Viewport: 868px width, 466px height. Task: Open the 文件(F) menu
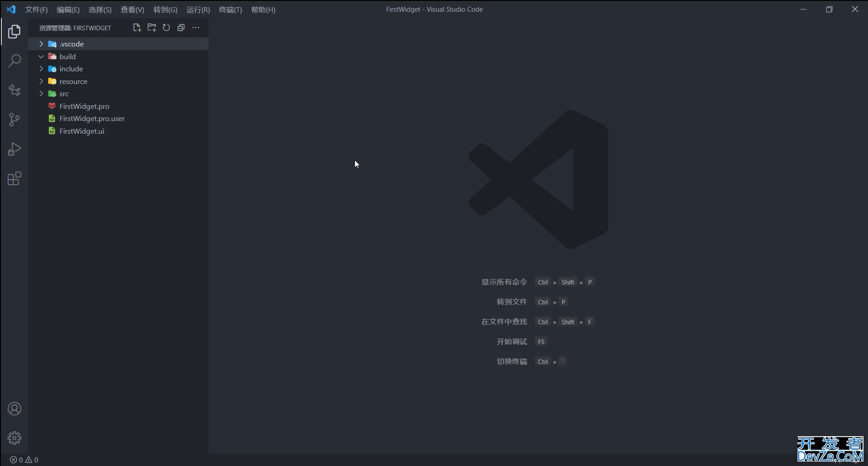(36, 9)
